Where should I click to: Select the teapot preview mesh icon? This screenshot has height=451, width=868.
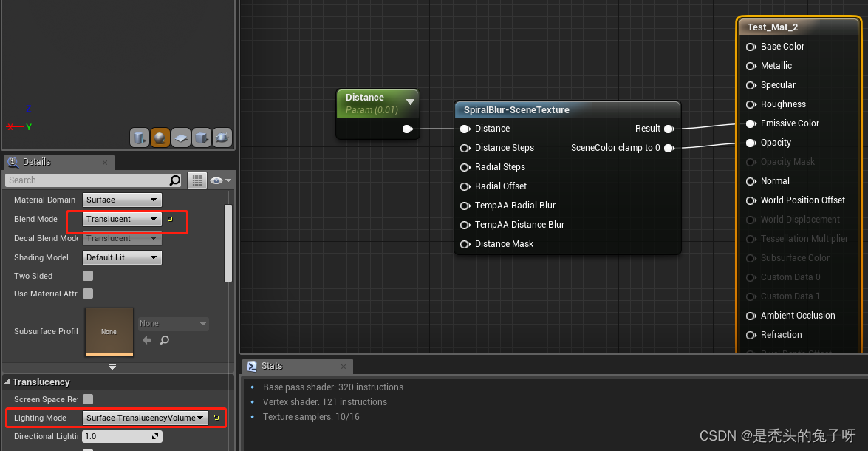coord(222,138)
